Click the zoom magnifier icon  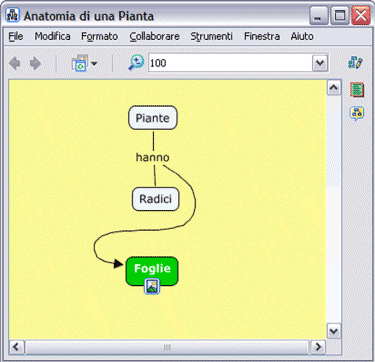[x=136, y=62]
